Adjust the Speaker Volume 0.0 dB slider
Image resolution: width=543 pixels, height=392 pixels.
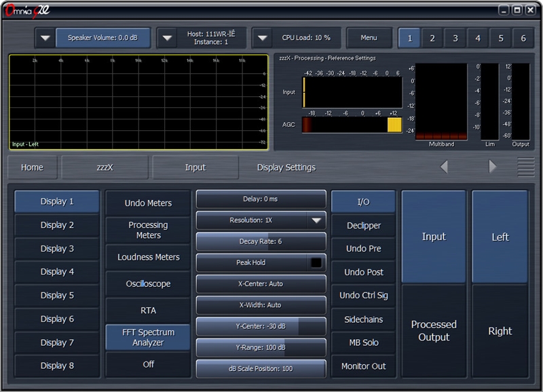click(103, 38)
